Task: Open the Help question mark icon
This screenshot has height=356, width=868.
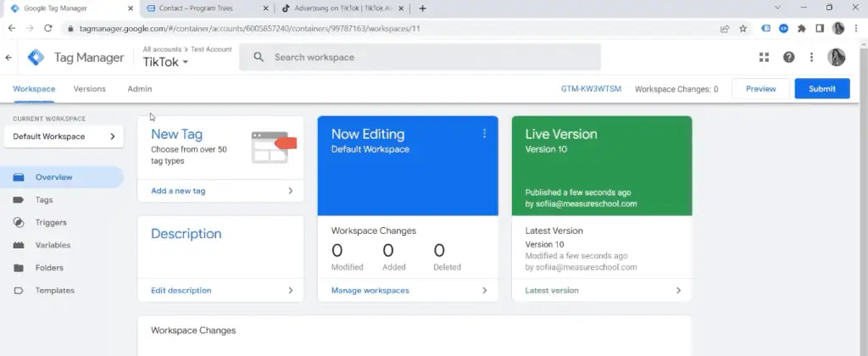Action: pyautogui.click(x=789, y=57)
